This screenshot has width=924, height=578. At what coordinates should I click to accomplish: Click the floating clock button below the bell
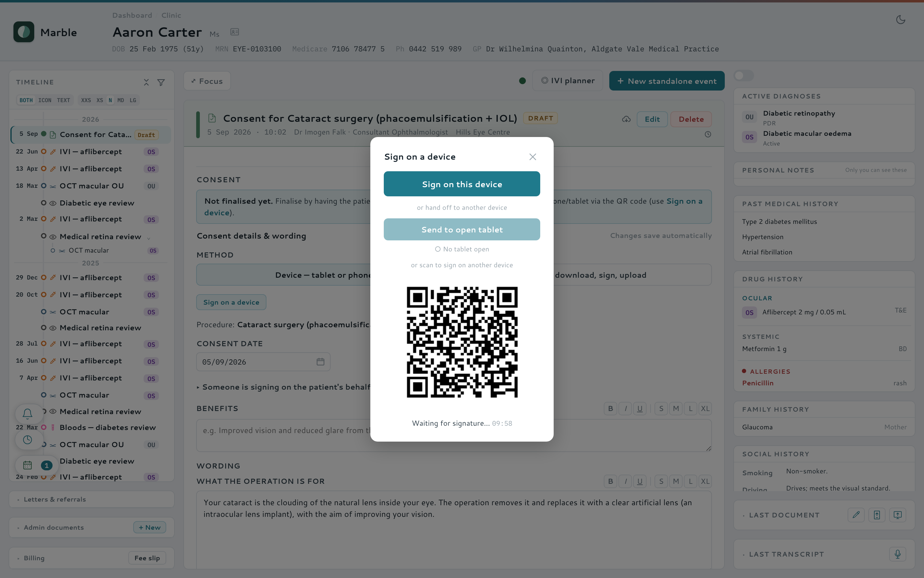[x=28, y=440]
